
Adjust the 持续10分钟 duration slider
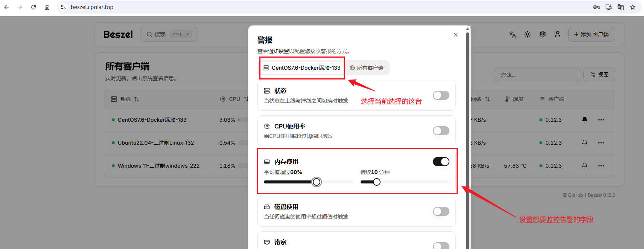point(376,182)
